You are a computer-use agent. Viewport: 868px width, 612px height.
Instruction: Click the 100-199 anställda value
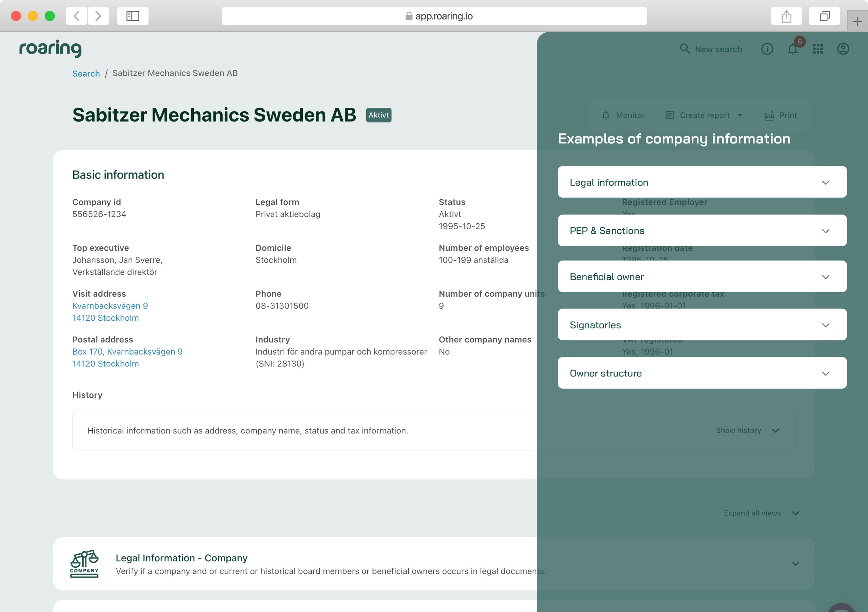[x=473, y=260]
